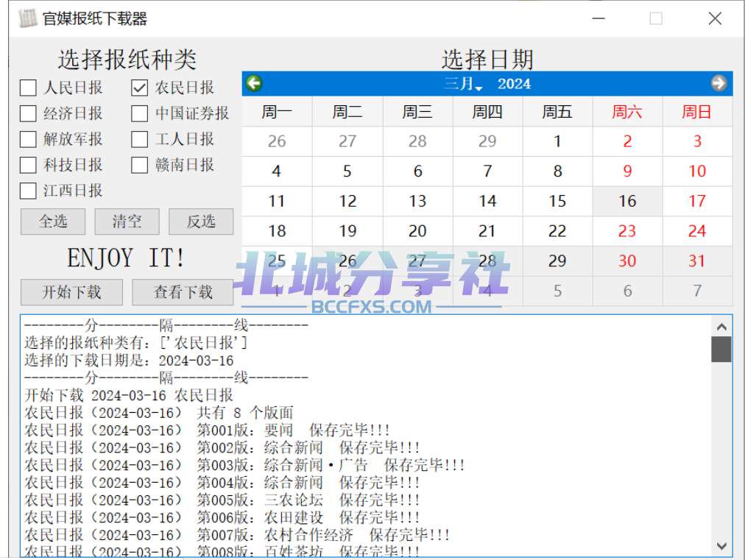The width and height of the screenshot is (745, 560).
Task: Check the 人民日报 checkbox
Action: 28,88
